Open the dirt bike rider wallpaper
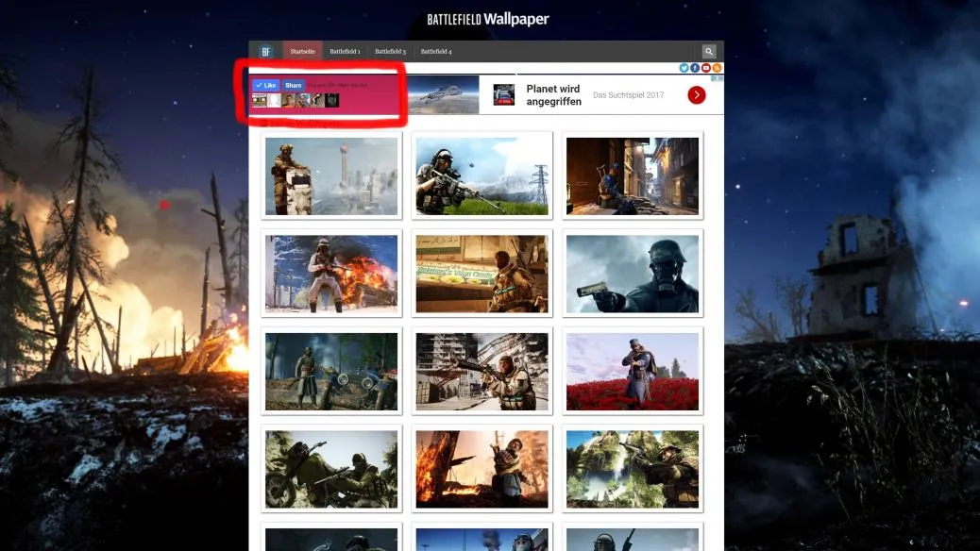Image resolution: width=980 pixels, height=551 pixels. click(x=331, y=469)
